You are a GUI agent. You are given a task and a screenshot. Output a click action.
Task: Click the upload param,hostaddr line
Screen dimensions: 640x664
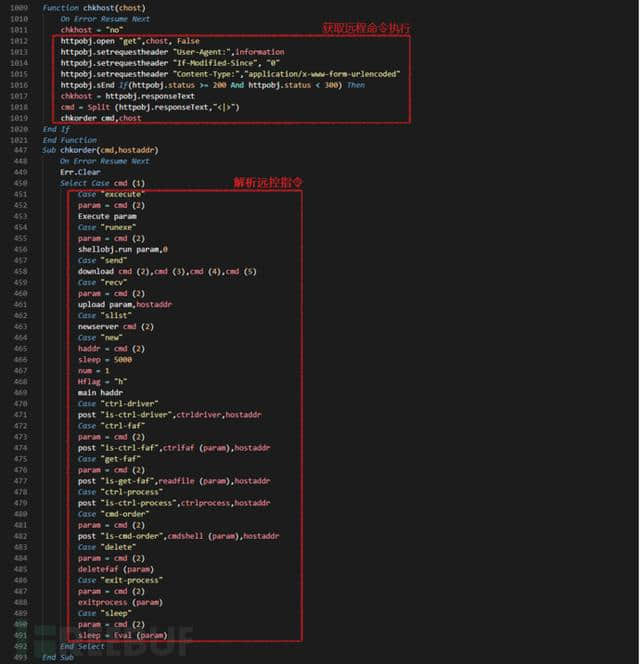click(125, 304)
